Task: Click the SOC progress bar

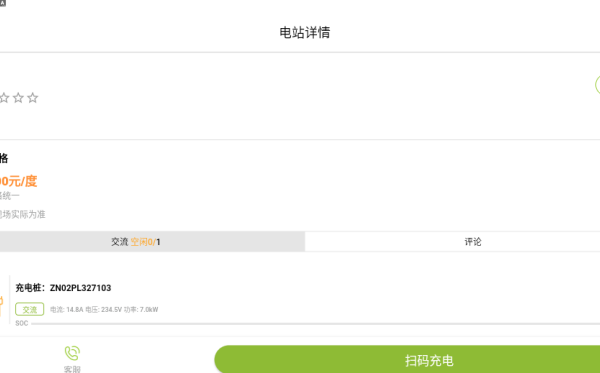Action: [x=315, y=324]
